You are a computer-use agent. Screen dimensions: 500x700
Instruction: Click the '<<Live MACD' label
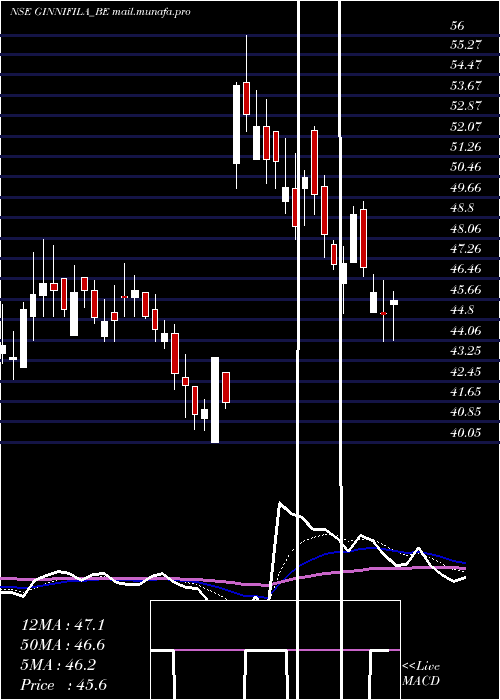coord(421,674)
